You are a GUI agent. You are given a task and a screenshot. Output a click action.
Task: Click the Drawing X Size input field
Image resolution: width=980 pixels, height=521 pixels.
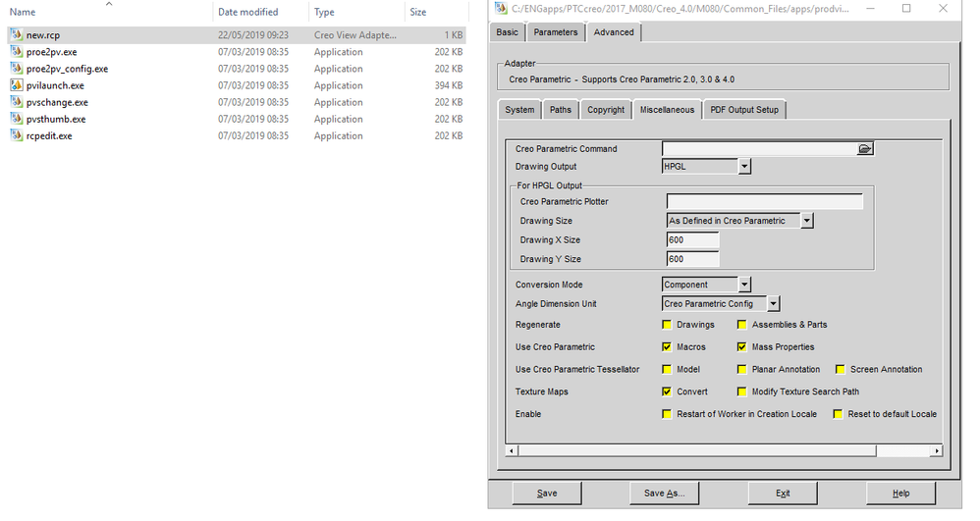point(693,240)
